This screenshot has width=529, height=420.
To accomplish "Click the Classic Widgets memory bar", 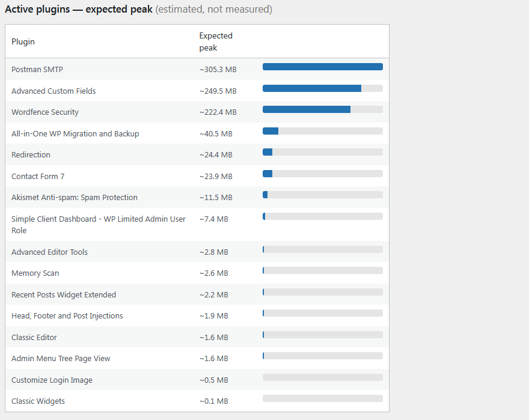I will [x=323, y=398].
